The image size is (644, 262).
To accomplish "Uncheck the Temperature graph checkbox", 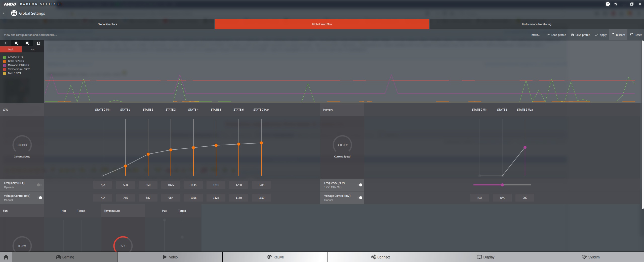I will (5, 69).
